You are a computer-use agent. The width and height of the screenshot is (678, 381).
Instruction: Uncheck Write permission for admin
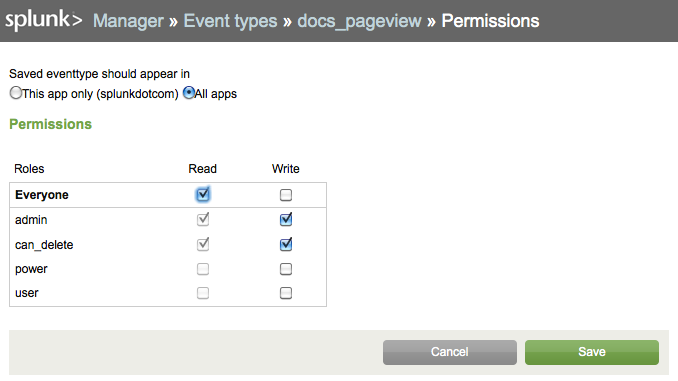pos(286,219)
